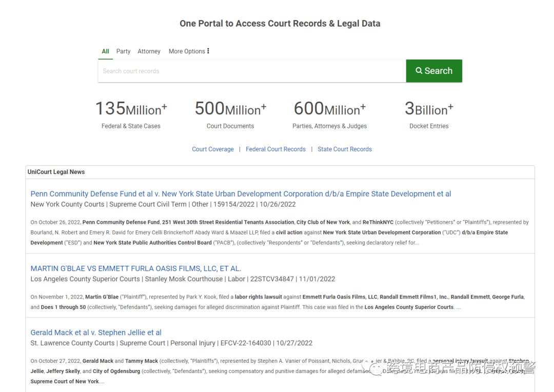Screen dimensions: 554x392
Task: Click the 3 Billion+ statistic
Action: (x=429, y=108)
